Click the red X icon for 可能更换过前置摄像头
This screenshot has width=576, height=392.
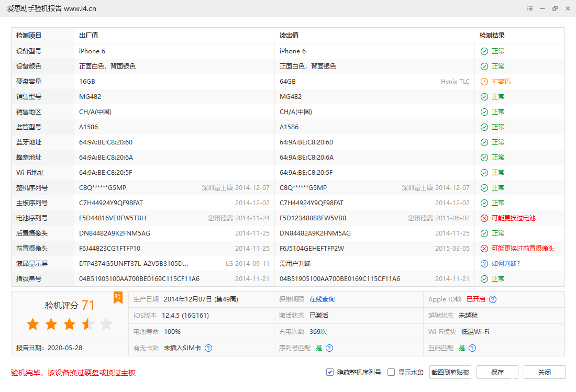(484, 249)
